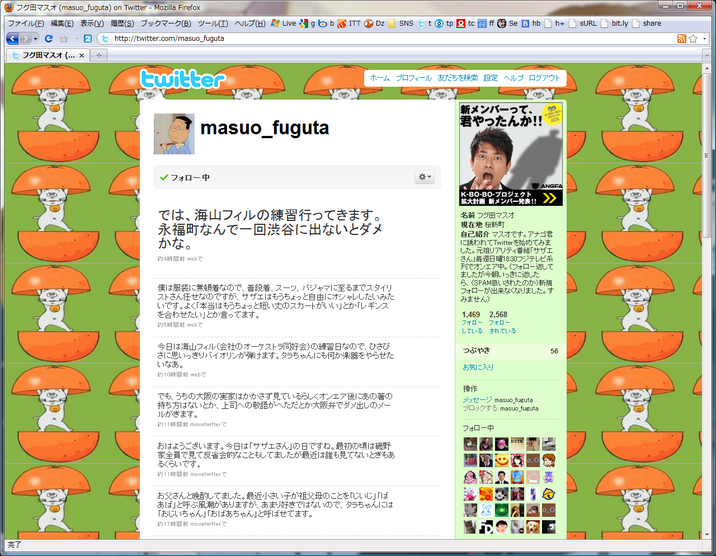Open the Google 'g' bookmark
This screenshot has width=716, height=556.
pyautogui.click(x=307, y=23)
